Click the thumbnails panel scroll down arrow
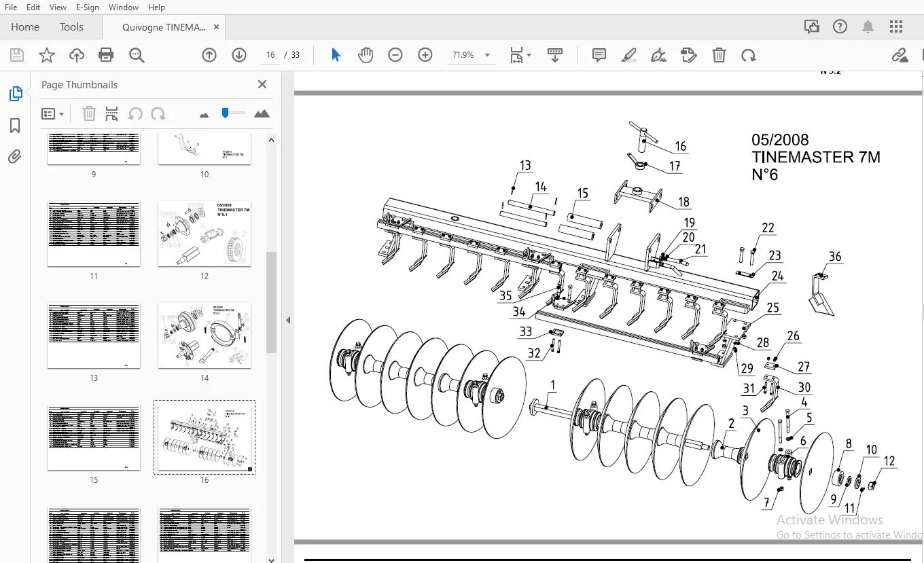The width and height of the screenshot is (924, 563). click(x=271, y=560)
